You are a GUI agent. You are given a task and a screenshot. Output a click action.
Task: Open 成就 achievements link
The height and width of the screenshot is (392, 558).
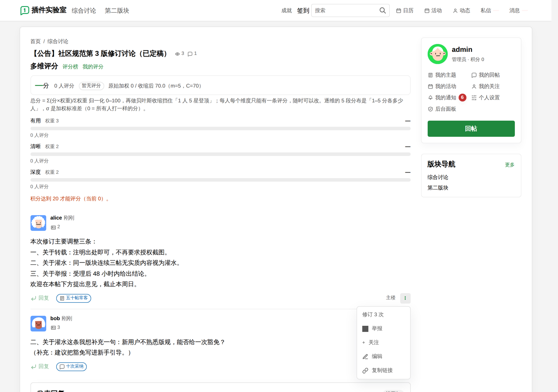click(286, 10)
